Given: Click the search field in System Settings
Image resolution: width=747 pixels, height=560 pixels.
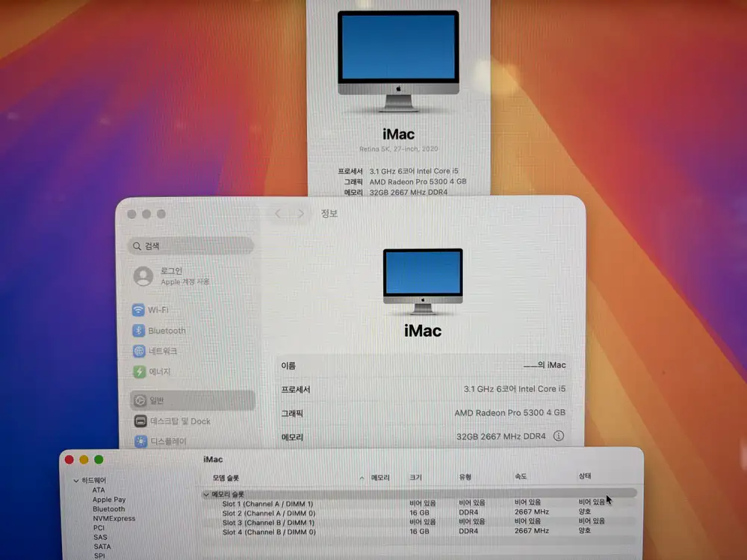Looking at the screenshot, I should pos(190,246).
